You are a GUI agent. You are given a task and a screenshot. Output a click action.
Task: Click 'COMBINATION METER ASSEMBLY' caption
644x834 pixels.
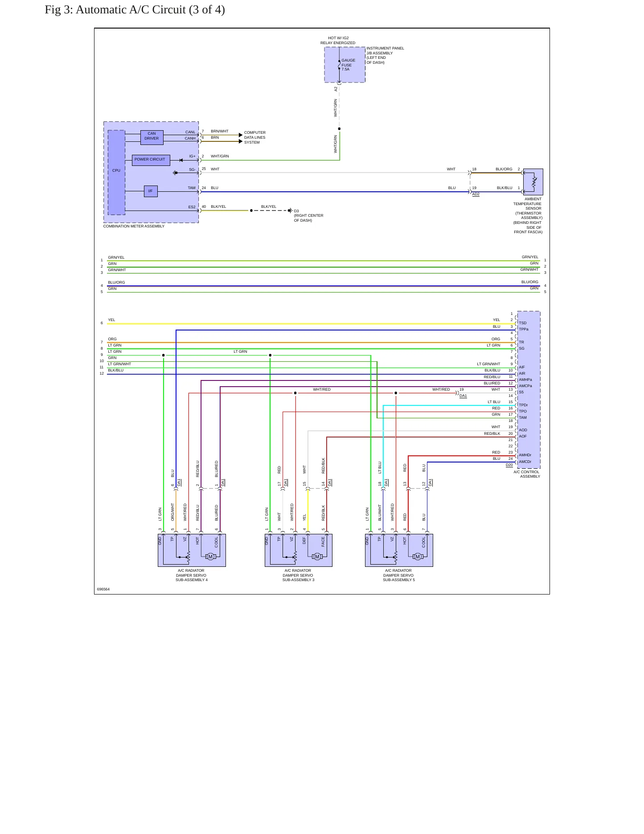(x=134, y=226)
